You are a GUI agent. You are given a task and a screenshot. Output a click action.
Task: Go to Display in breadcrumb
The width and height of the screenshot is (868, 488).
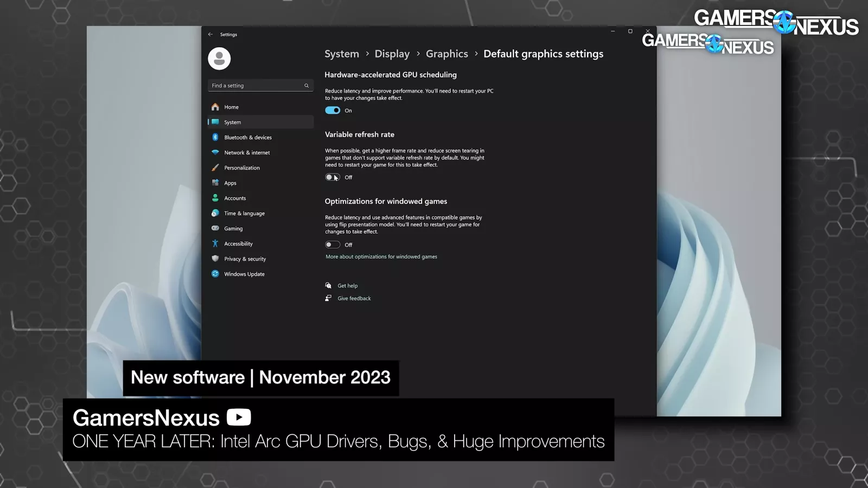pyautogui.click(x=392, y=54)
